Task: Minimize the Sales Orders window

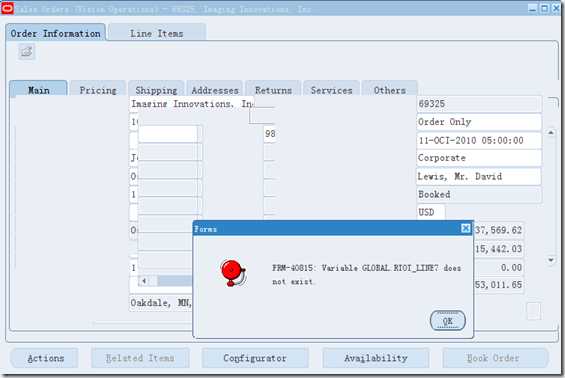Action: pyautogui.click(x=532, y=8)
